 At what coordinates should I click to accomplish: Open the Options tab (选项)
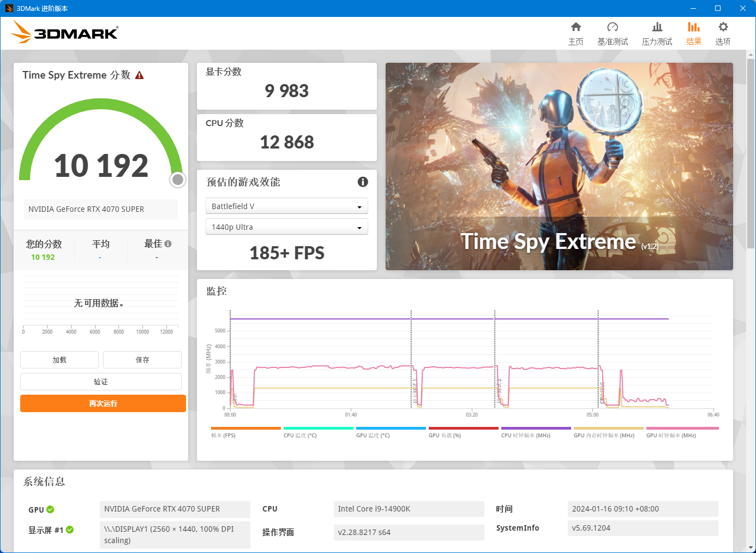pyautogui.click(x=723, y=34)
